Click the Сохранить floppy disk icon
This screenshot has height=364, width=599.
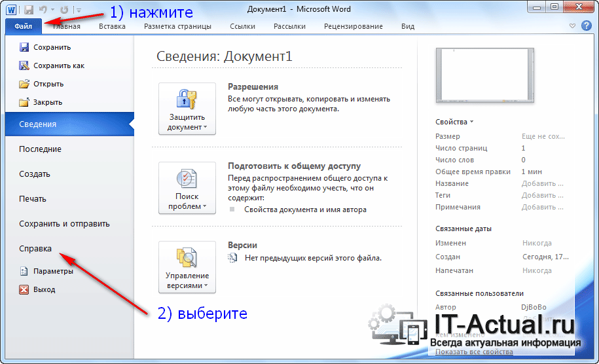point(24,47)
